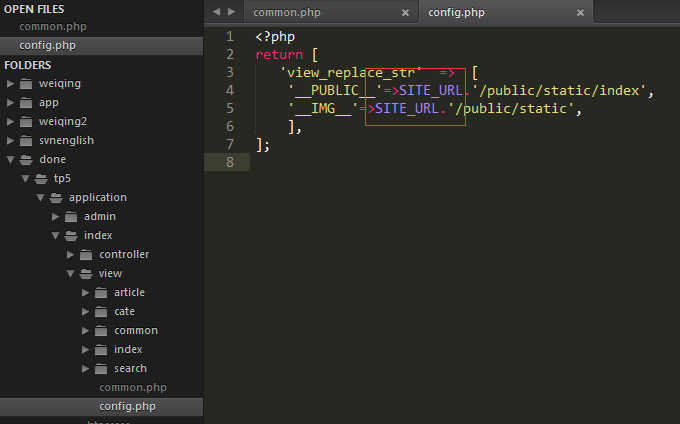Viewport: 680px width, 424px height.
Task: Select the weiqing folder name
Action: tap(60, 84)
